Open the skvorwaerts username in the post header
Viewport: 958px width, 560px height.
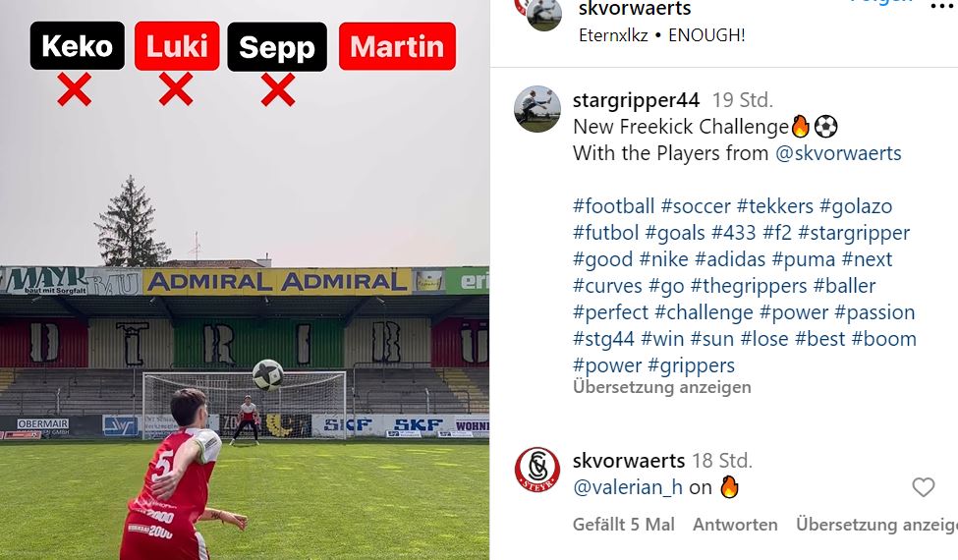pyautogui.click(x=634, y=8)
